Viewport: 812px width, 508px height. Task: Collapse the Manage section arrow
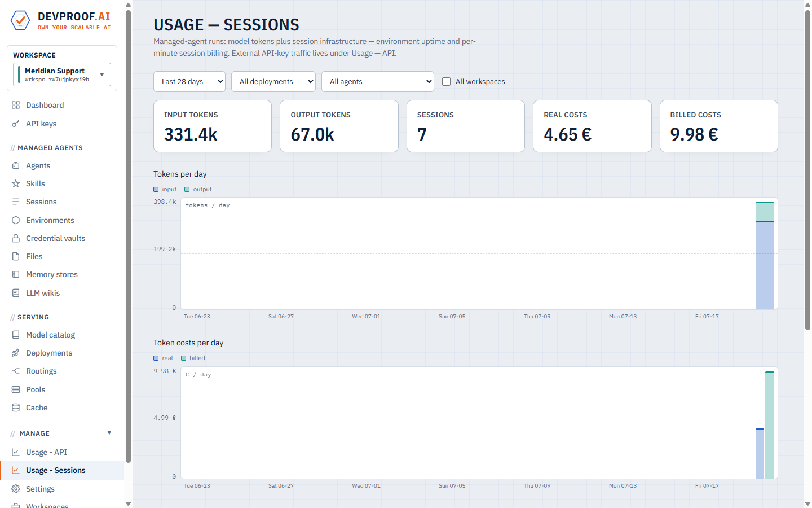[109, 433]
